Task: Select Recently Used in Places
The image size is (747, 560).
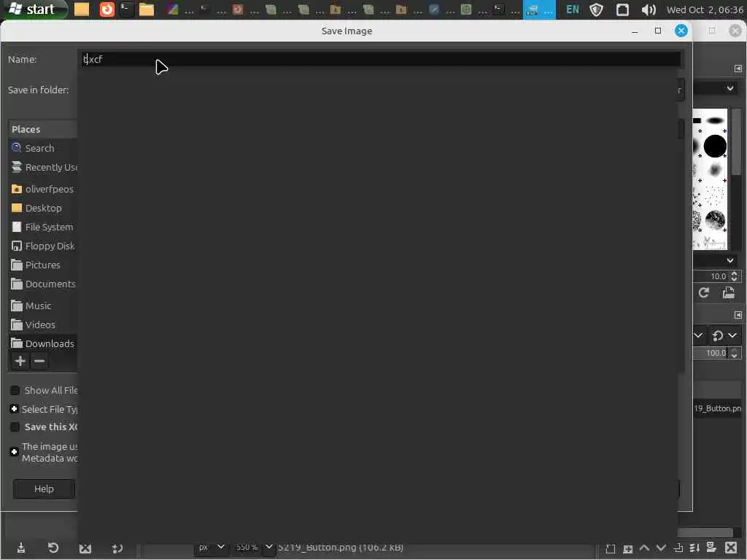Action: (x=42, y=167)
